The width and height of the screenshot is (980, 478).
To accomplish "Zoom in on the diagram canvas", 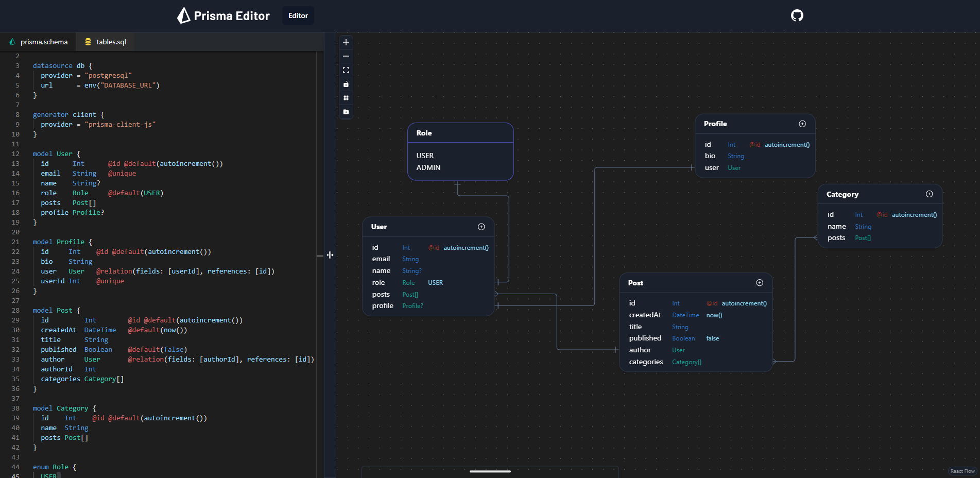I will click(346, 42).
